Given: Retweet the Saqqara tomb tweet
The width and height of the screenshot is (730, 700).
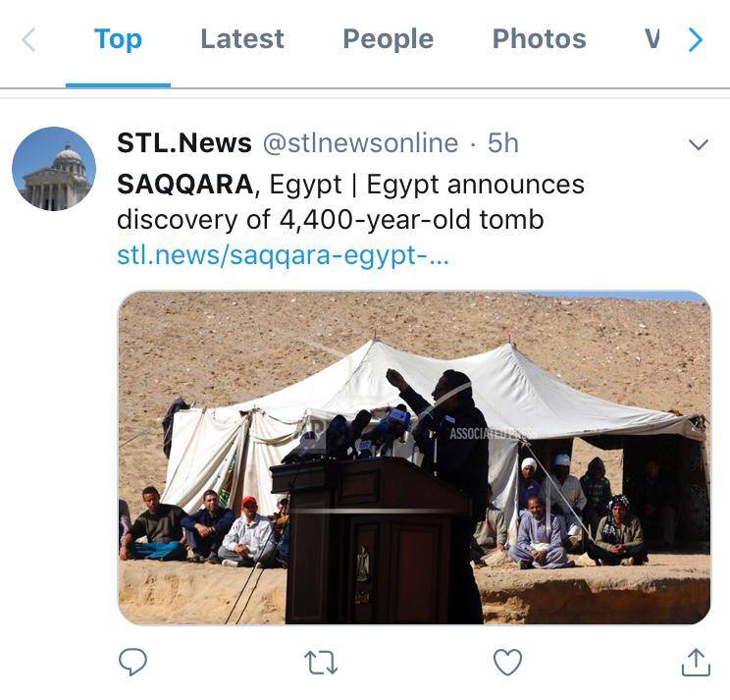Looking at the screenshot, I should point(321,663).
